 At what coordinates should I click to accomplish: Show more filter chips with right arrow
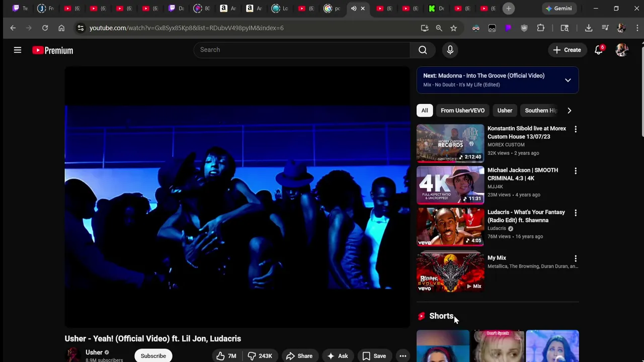point(570,111)
